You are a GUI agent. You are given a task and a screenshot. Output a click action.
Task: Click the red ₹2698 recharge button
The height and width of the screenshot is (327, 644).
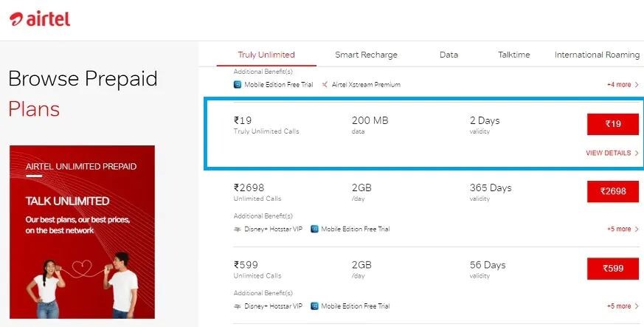tap(613, 191)
